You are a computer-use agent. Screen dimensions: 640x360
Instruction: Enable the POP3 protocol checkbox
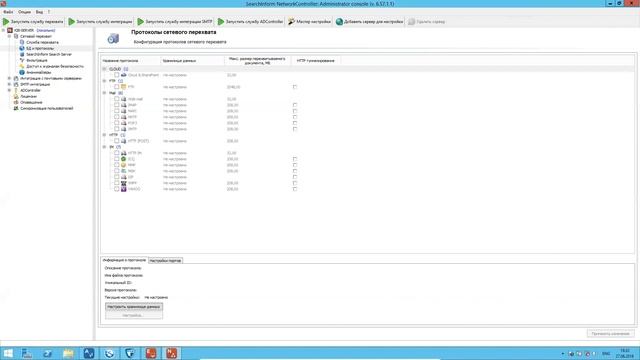[117, 123]
